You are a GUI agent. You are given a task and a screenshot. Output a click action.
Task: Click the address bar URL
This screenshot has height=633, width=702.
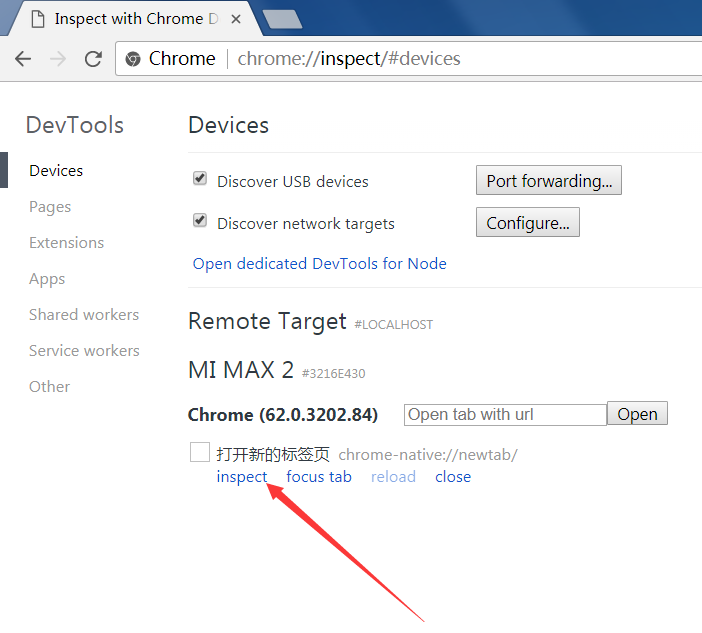coord(349,59)
